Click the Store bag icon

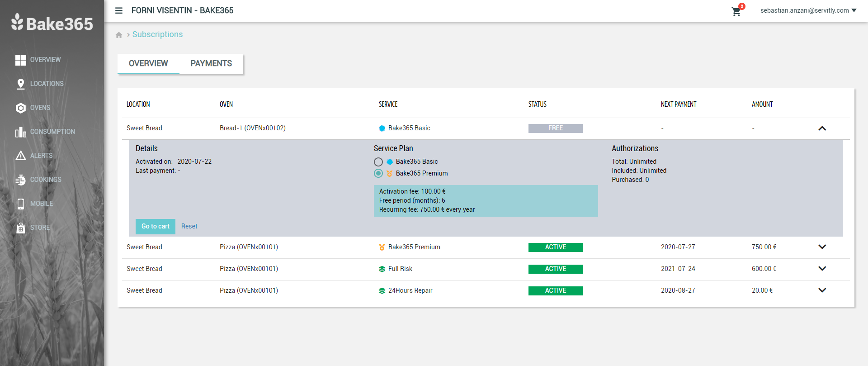[21, 228]
